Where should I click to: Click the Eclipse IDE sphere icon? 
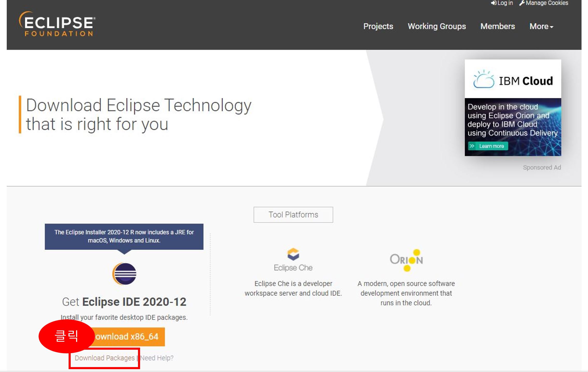pyautogui.click(x=124, y=274)
